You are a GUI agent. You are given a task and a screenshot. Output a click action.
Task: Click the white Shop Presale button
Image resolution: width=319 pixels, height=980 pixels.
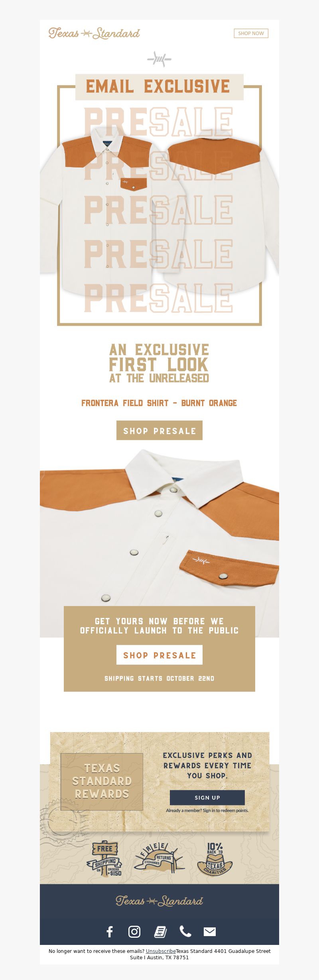159,655
